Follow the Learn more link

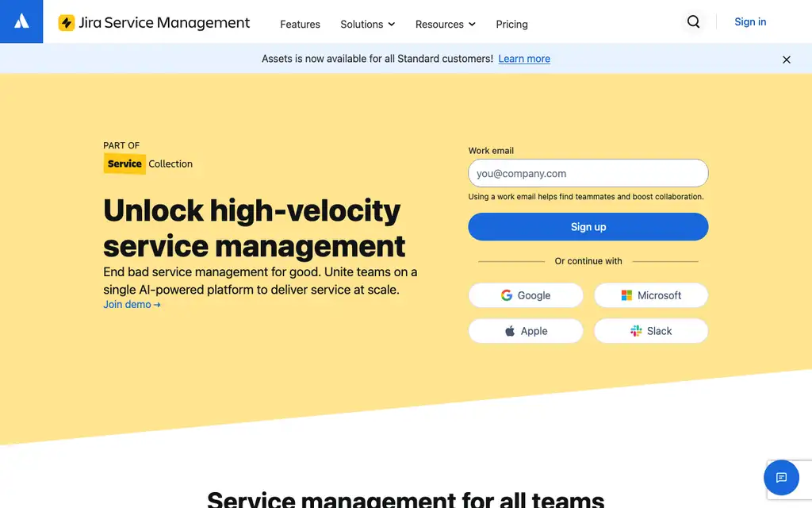524,59
